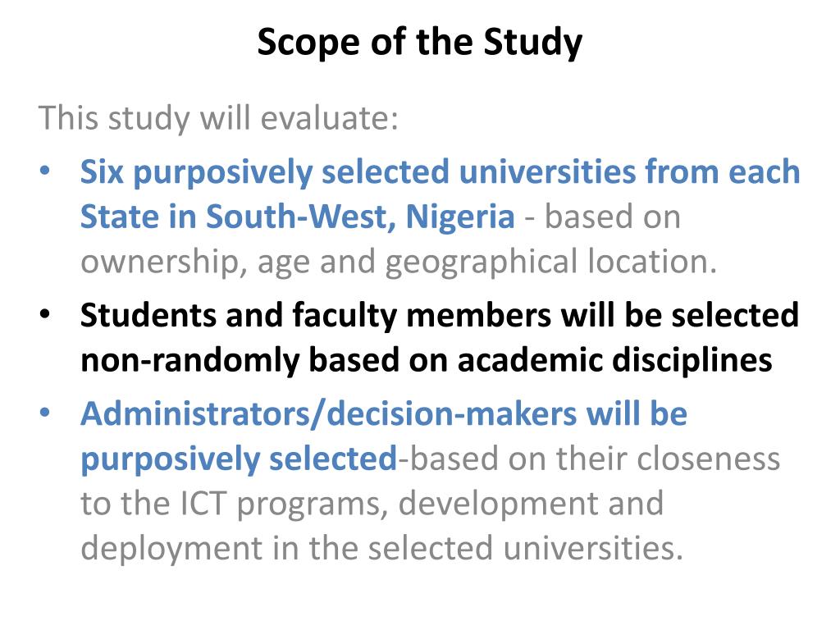Screen dimensions: 840x630
Task: Click the black bullet point marker
Action: pos(45,314)
